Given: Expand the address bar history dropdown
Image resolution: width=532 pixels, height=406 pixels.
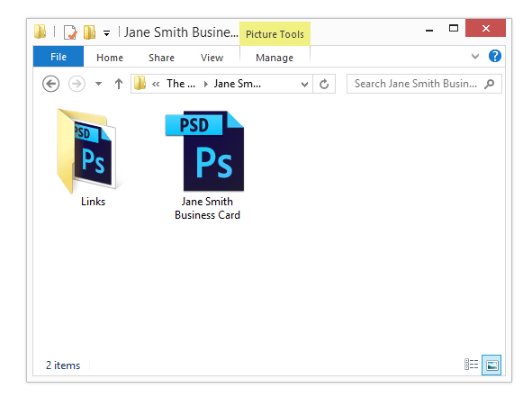Looking at the screenshot, I should point(304,84).
